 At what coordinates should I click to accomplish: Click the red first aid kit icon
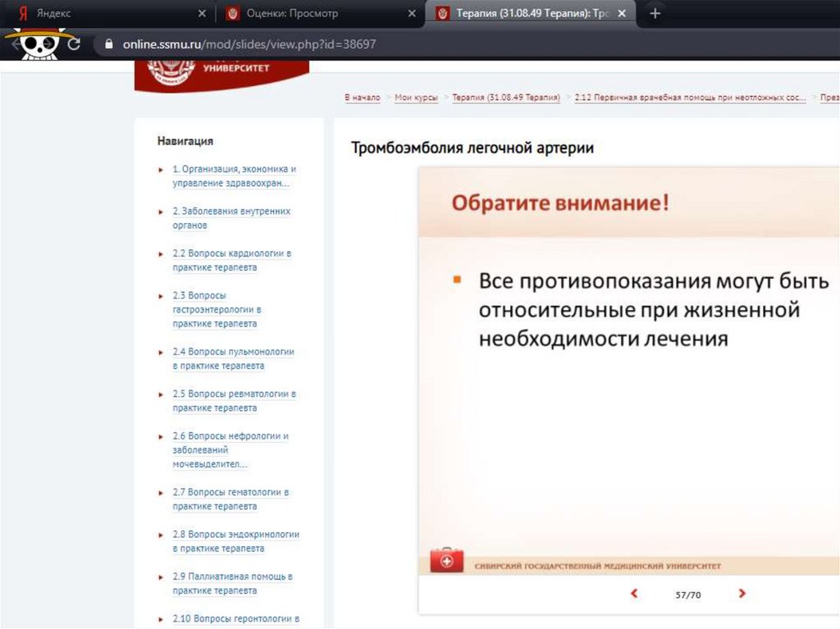[446, 561]
